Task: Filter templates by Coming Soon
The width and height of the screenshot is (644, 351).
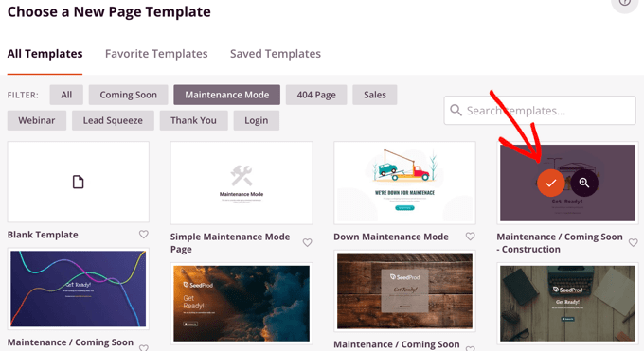Action: pyautogui.click(x=128, y=95)
